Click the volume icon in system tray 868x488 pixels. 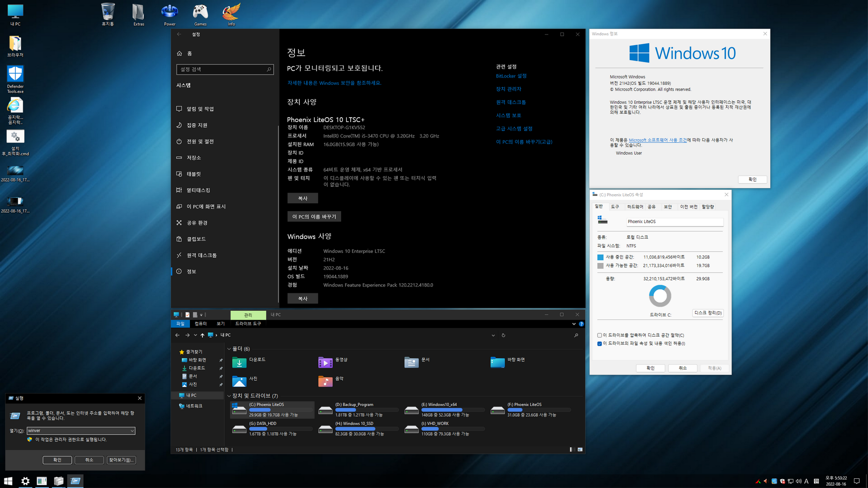798,481
